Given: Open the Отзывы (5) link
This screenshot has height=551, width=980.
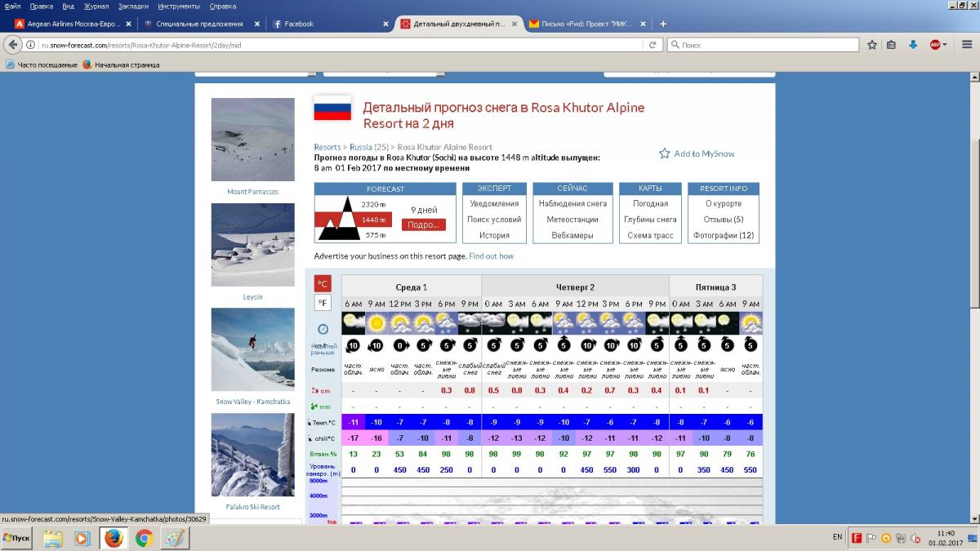Looking at the screenshot, I should 724,220.
